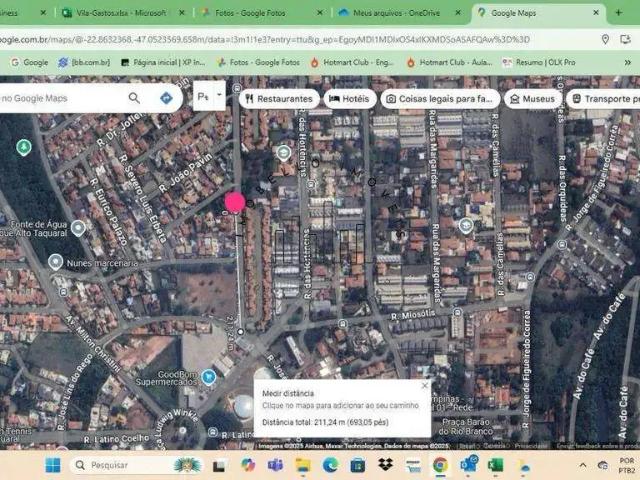Viewport: 640px width, 480px height.
Task: Click the school pin near R. das Hortências
Action: point(283,153)
